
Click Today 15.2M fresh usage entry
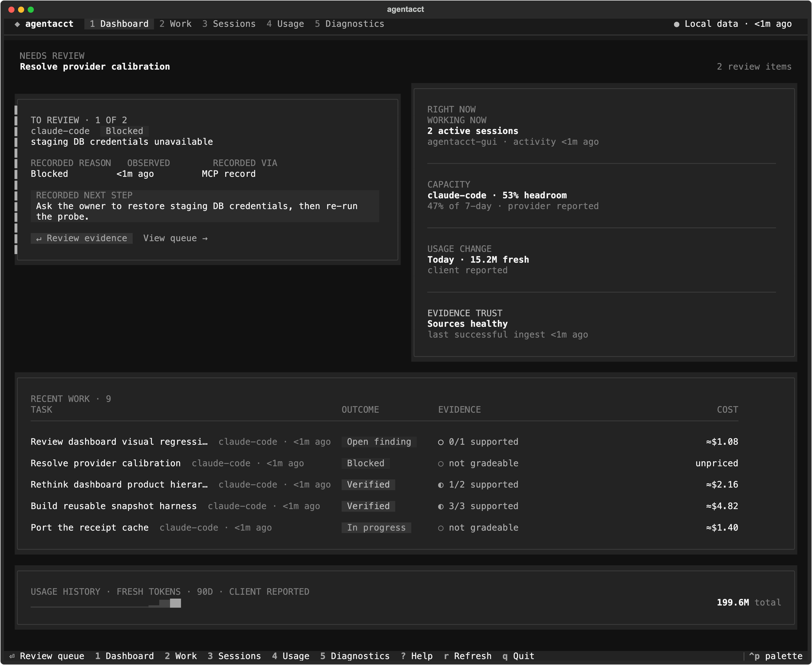478,260
